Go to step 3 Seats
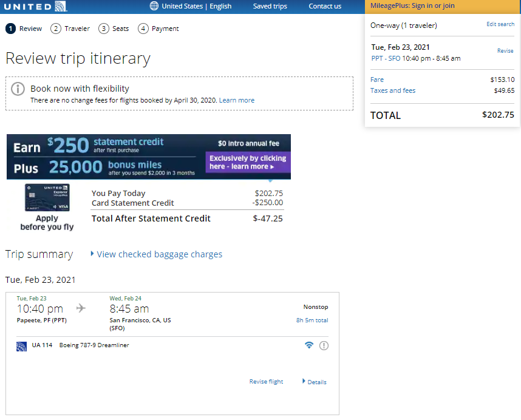Viewport: 521px width, 420px height. [114, 29]
